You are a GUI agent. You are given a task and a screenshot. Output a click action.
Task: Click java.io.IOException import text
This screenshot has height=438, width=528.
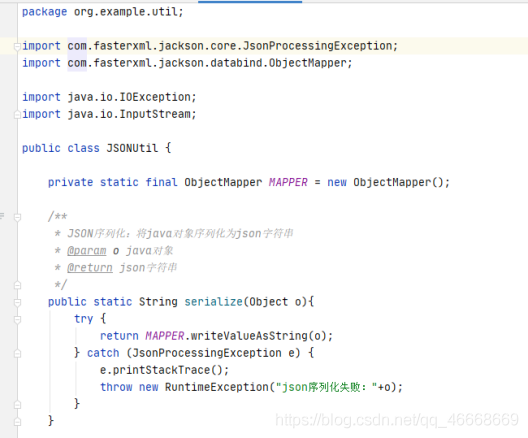[129, 97]
